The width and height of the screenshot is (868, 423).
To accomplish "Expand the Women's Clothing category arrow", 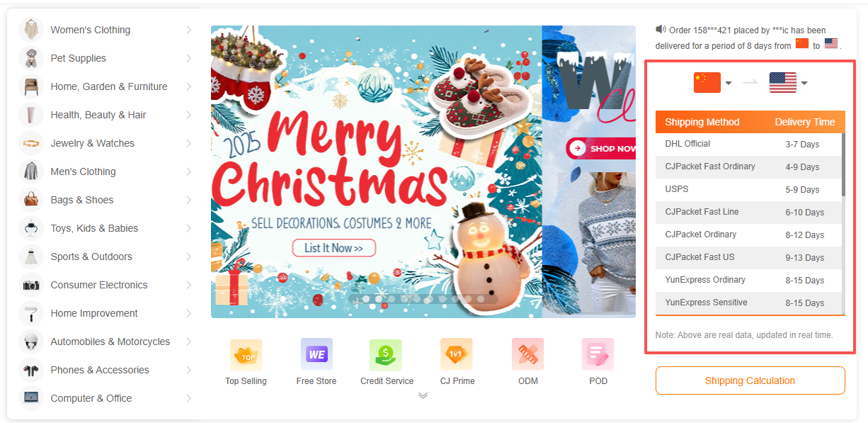I will coord(188,30).
